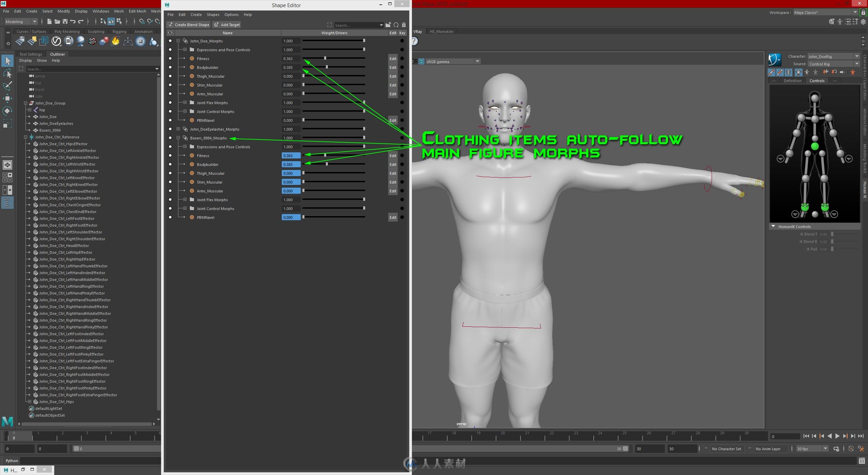Toggle the Fitness morph Edit button
The image size is (868, 475).
point(392,58)
